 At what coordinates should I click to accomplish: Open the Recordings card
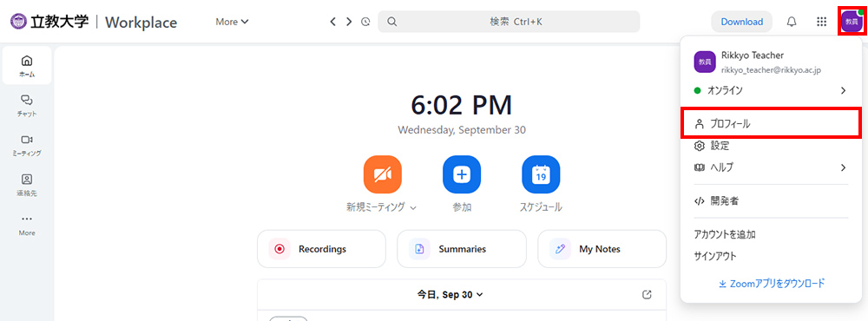pyautogui.click(x=322, y=249)
